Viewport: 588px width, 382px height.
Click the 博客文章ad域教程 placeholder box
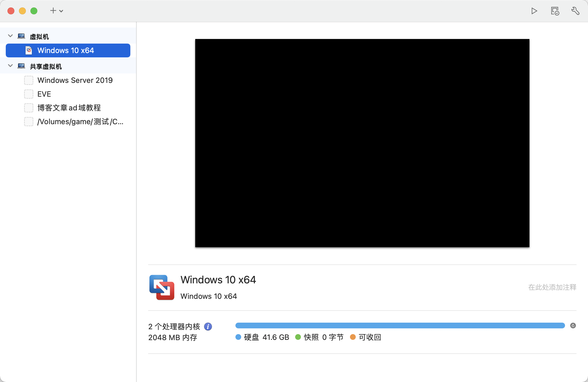pos(29,108)
